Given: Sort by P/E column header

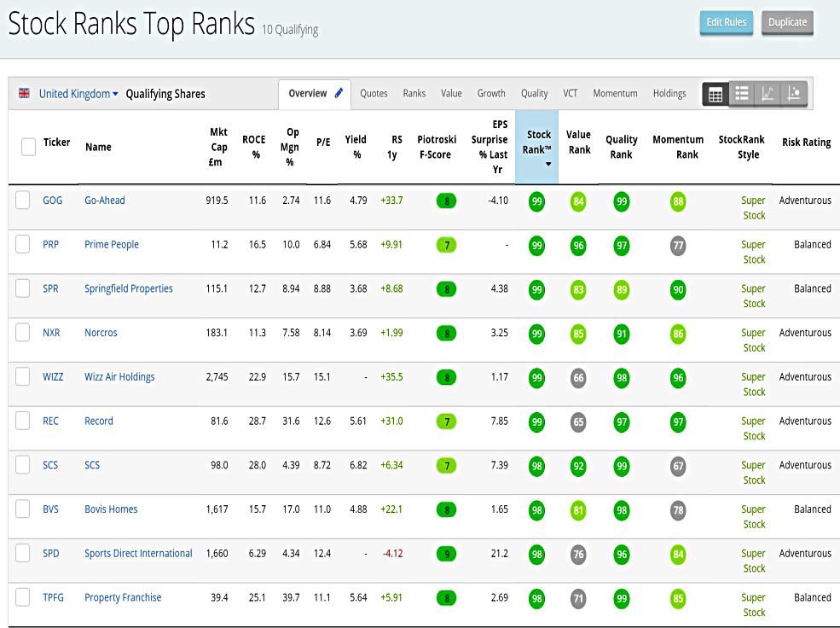Looking at the screenshot, I should (323, 142).
